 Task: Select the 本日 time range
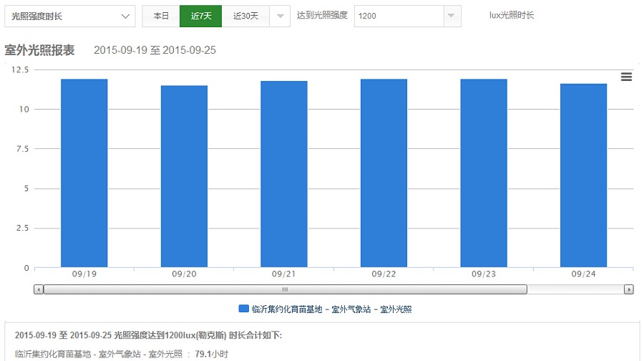(x=161, y=16)
